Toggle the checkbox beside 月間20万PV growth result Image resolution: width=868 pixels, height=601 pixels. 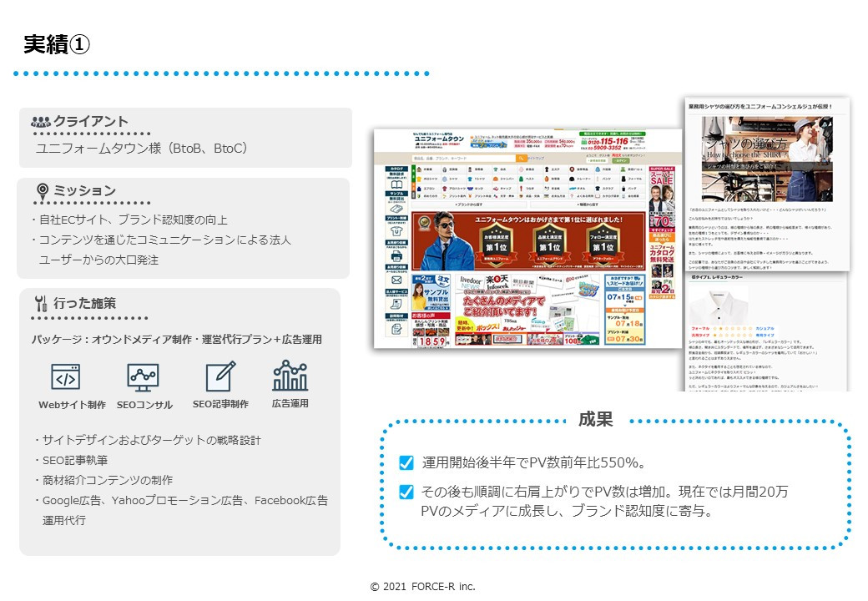click(406, 491)
